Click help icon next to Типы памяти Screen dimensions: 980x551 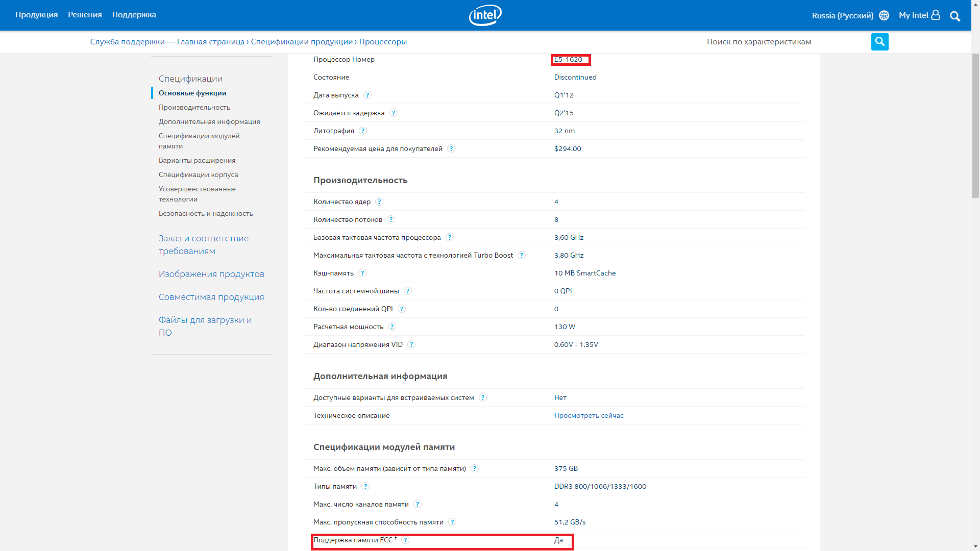tap(365, 486)
